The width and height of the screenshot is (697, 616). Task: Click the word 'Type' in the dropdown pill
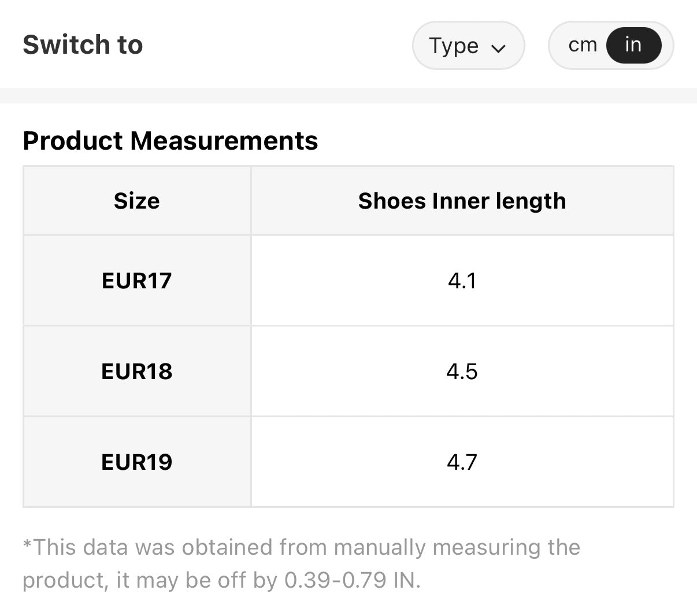[x=454, y=46]
